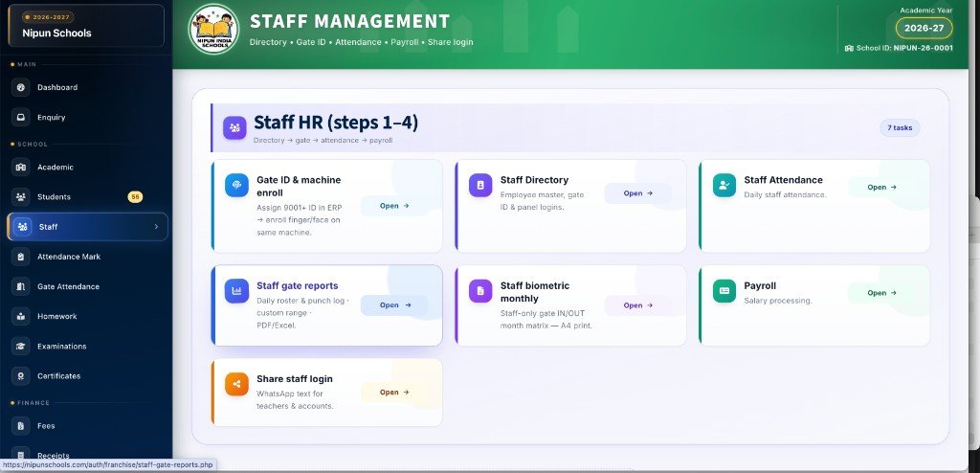Click the Certificates sidebar icon

click(x=21, y=376)
